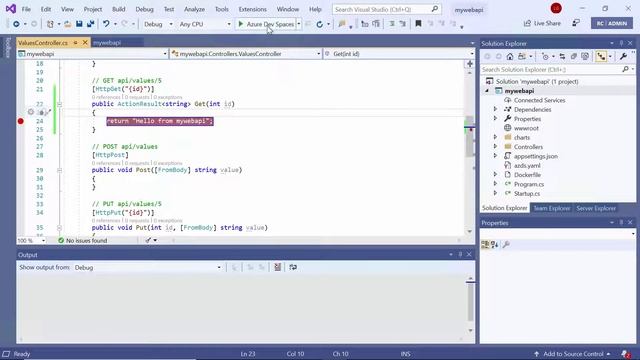Screen dimensions: 640x360
Task: Click the Property Pages wrench in Properties
Action: (506, 244)
